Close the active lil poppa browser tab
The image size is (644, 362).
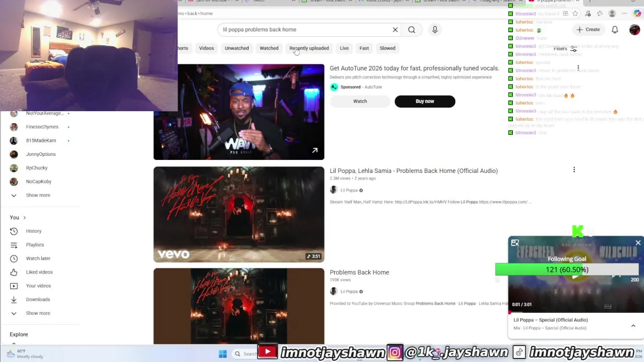click(577, 2)
